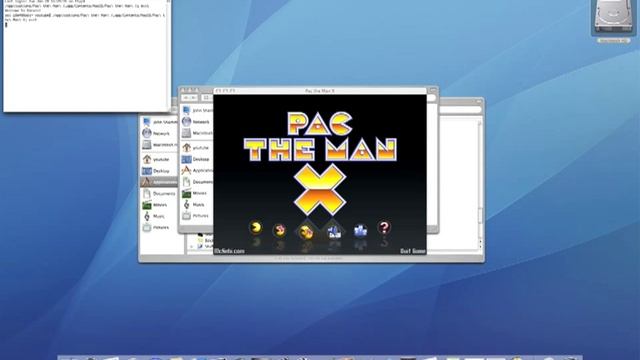Image resolution: width=640 pixels, height=360 pixels.
Task: Select Desktop in the rear Finder sidebar
Action: click(160, 171)
